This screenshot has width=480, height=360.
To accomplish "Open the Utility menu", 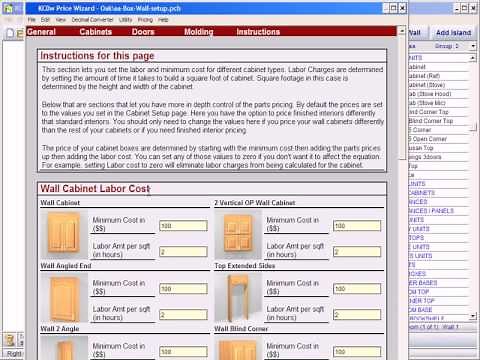I will coord(126,20).
